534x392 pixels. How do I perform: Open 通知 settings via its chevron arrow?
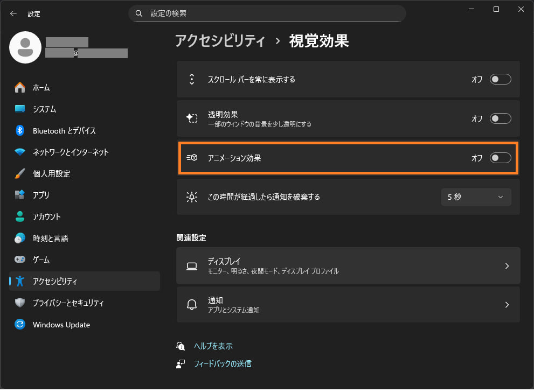pyautogui.click(x=507, y=305)
